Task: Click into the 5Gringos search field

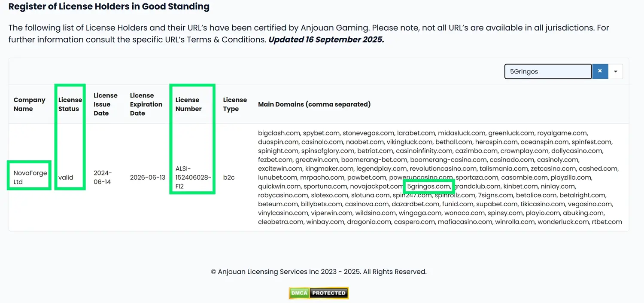Action: (x=547, y=71)
